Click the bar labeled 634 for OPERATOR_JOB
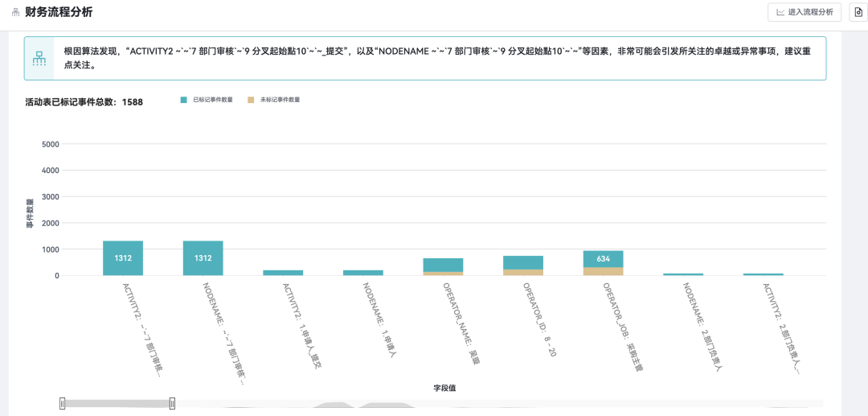 [604, 258]
